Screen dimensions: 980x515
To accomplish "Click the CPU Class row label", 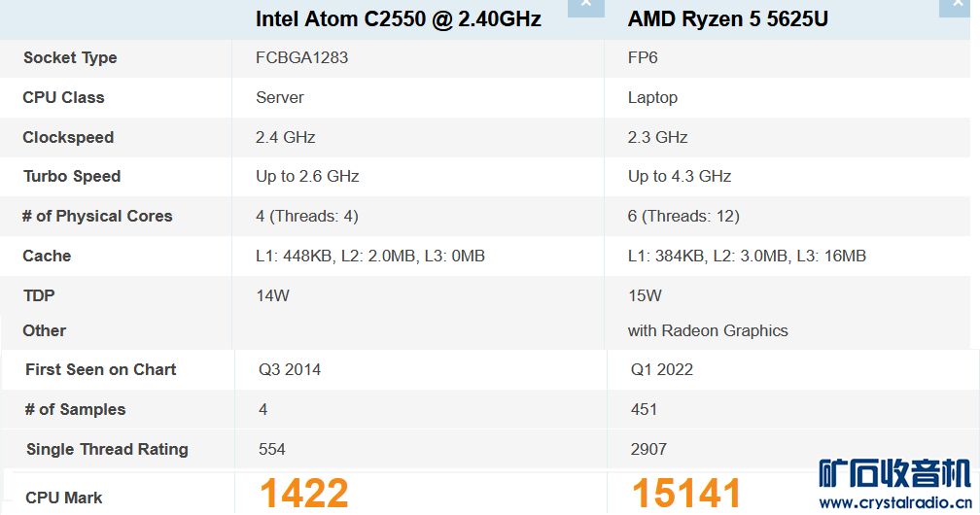I will click(x=63, y=97).
